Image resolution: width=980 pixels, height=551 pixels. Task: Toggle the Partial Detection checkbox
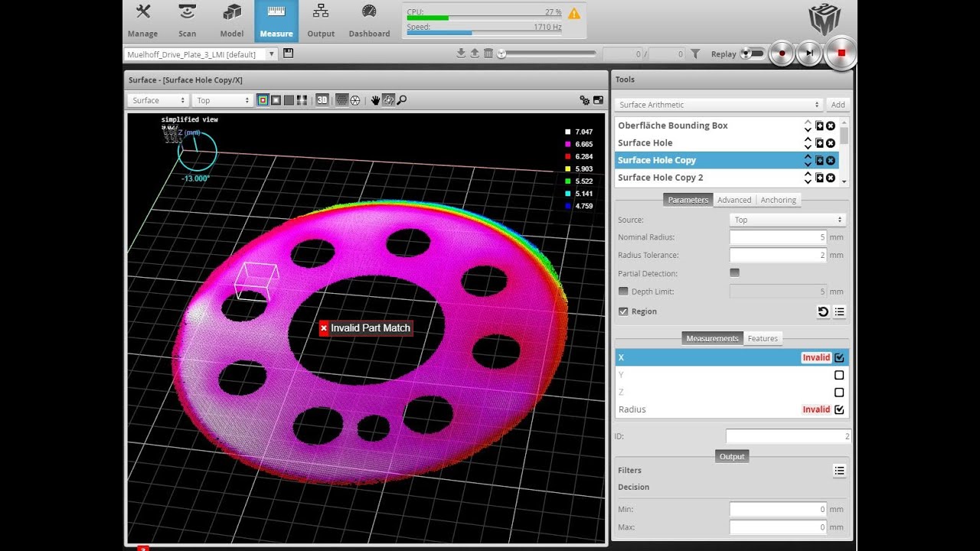[735, 272]
